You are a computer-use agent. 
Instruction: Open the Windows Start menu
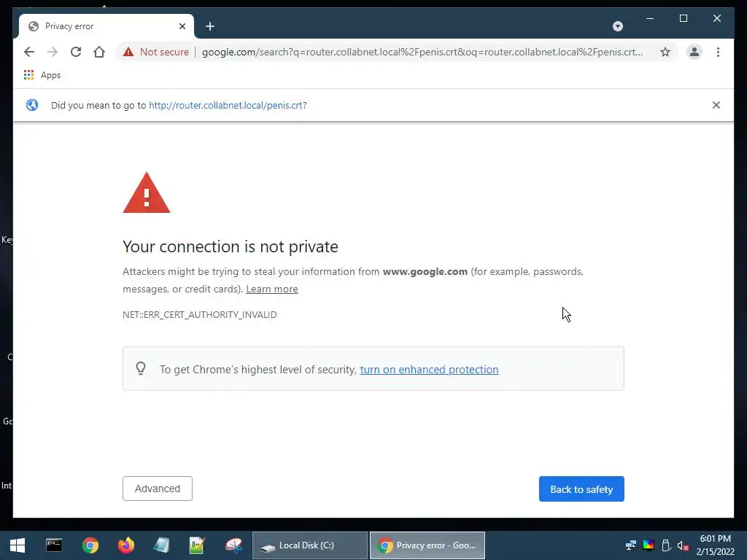coord(18,545)
